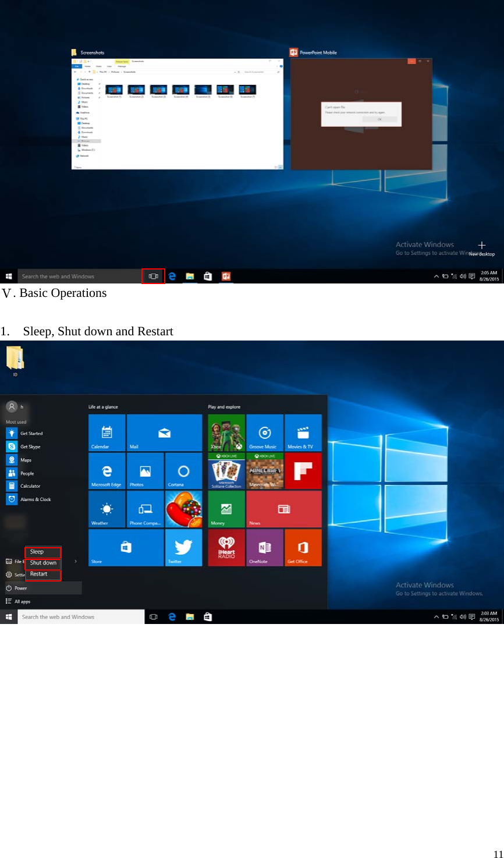Click Start button under the Start menu
Image resolution: width=504 pixels, height=858 pixels.
pos(9,617)
